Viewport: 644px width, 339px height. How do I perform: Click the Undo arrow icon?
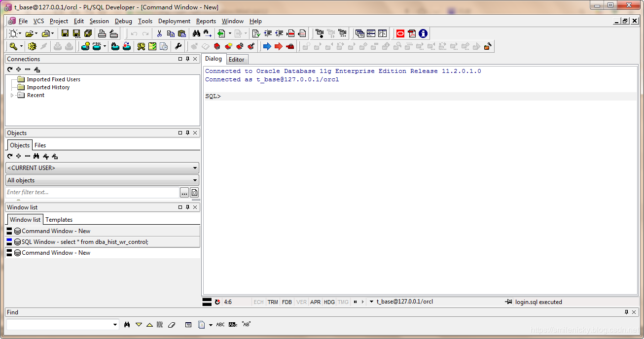134,34
